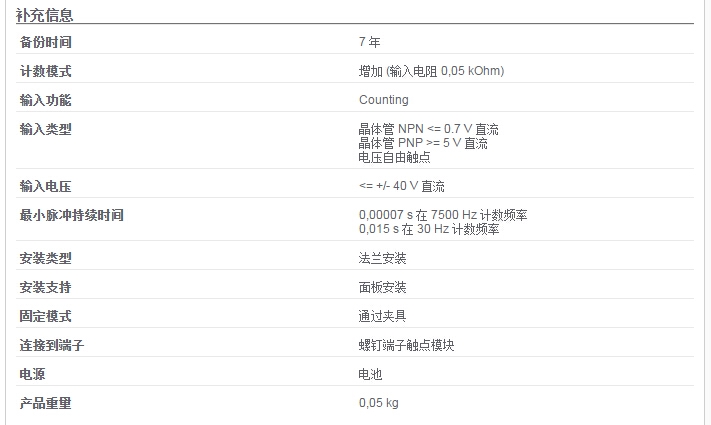Select the 法兰安装 value
Image resolution: width=711 pixels, height=425 pixels.
point(382,258)
